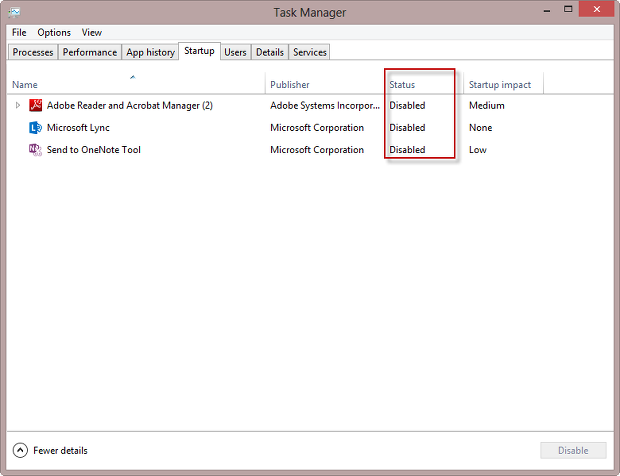Select the Send to OneNote Tool entry
The image size is (620, 476).
click(x=310, y=149)
